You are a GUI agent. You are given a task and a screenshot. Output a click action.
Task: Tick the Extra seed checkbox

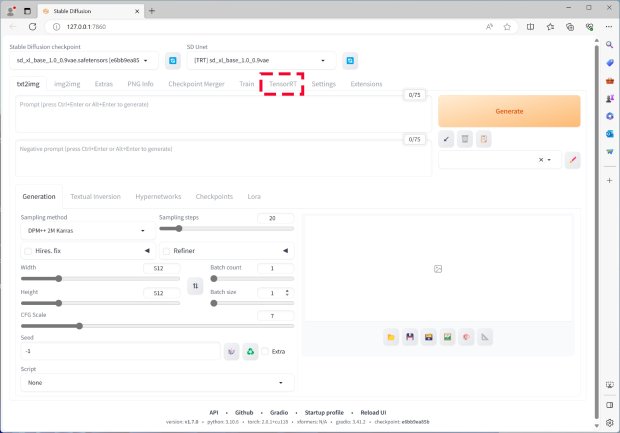[265, 351]
